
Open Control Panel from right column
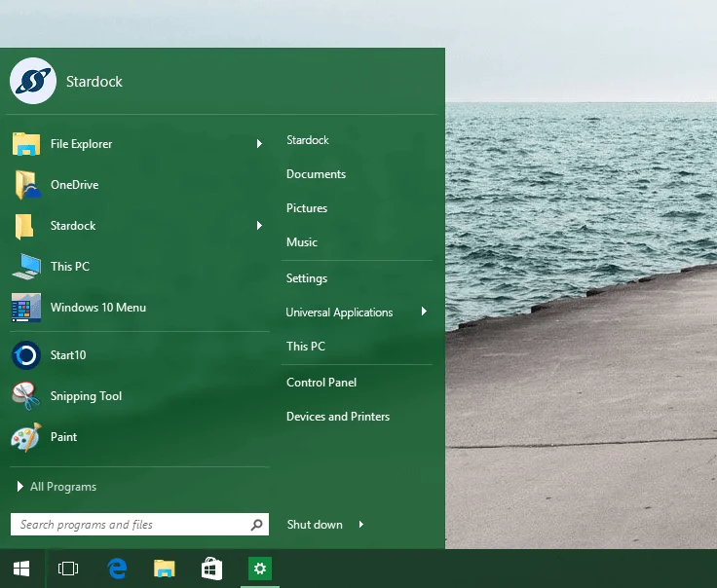(x=321, y=383)
